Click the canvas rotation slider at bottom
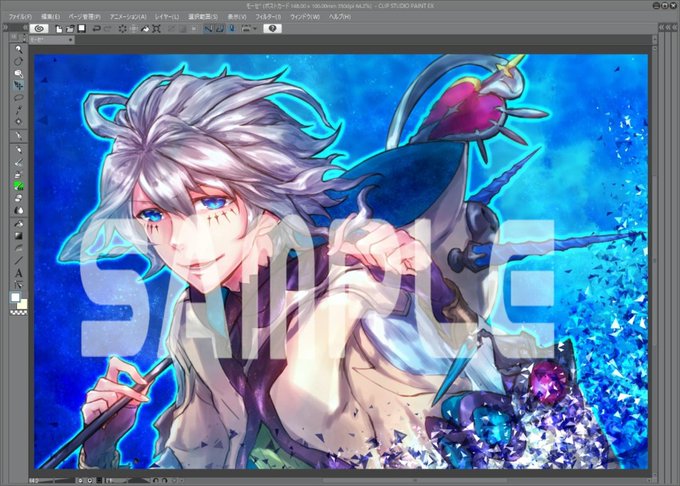Screen dimensions: 680x486 point(132,480)
